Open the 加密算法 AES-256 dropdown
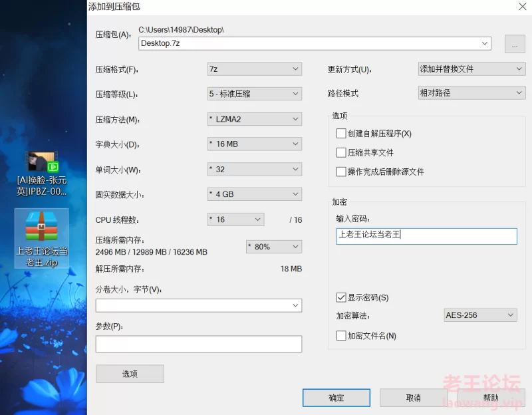This screenshot has width=532, height=415. tap(480, 315)
